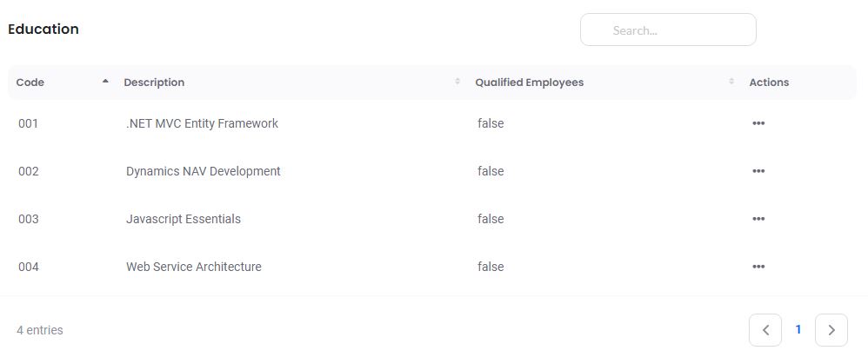Open actions menu for .NET MVC Entity Framework
This screenshot has height=357, width=868.
tap(758, 123)
